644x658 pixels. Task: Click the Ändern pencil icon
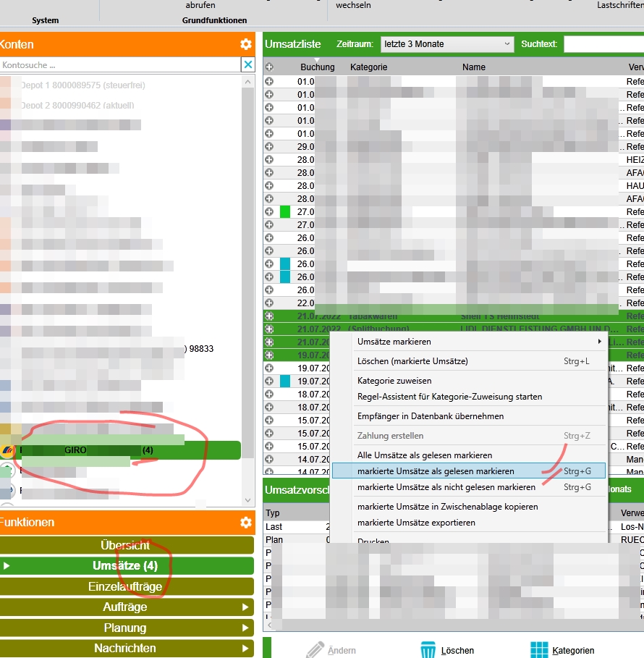(315, 650)
